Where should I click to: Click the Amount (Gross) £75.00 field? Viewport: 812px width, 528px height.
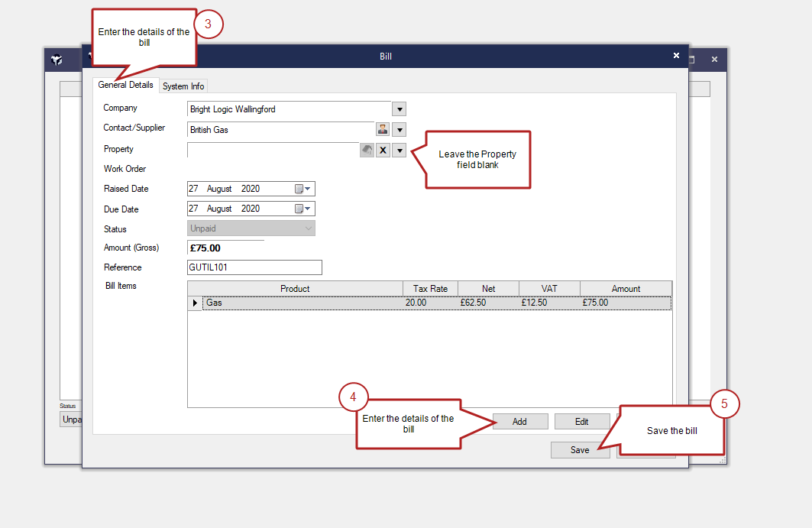[x=225, y=248]
